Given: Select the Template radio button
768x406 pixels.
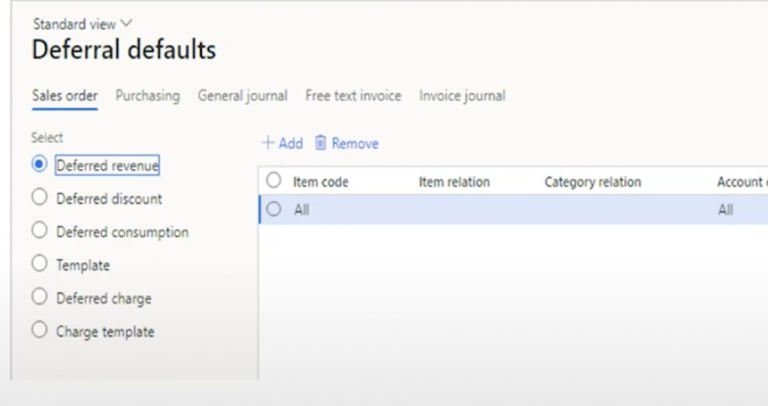Looking at the screenshot, I should (39, 263).
